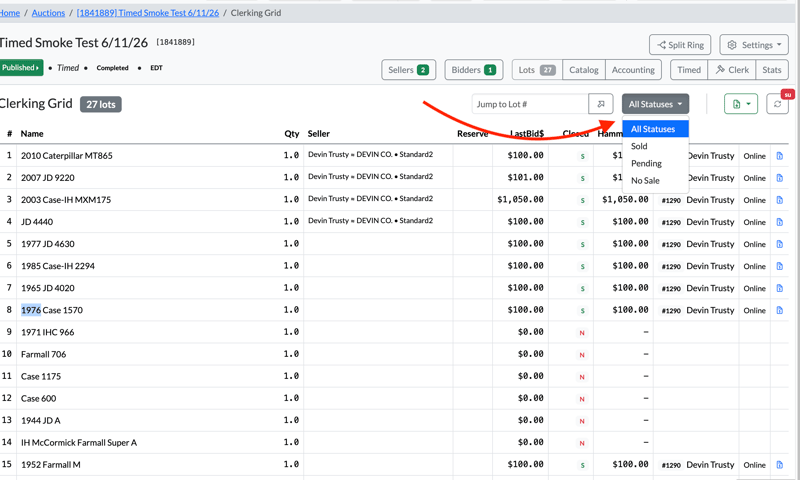Open document icon for 1965 JD 4020 row
The height and width of the screenshot is (480, 800).
780,288
